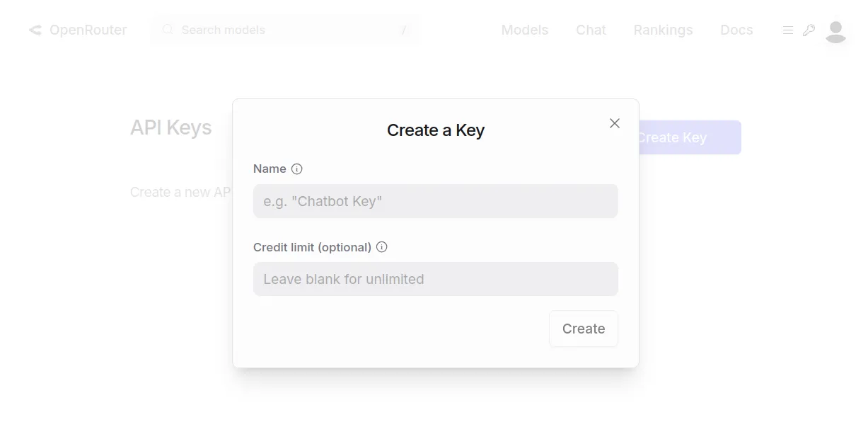The width and height of the screenshot is (868, 427).
Task: Click the Create button in dialog
Action: (x=584, y=329)
